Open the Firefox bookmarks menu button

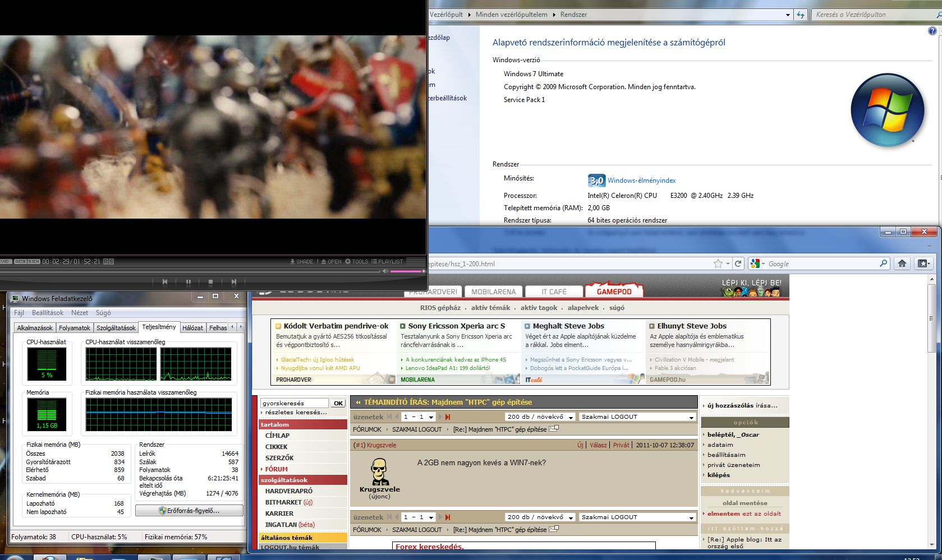(923, 263)
